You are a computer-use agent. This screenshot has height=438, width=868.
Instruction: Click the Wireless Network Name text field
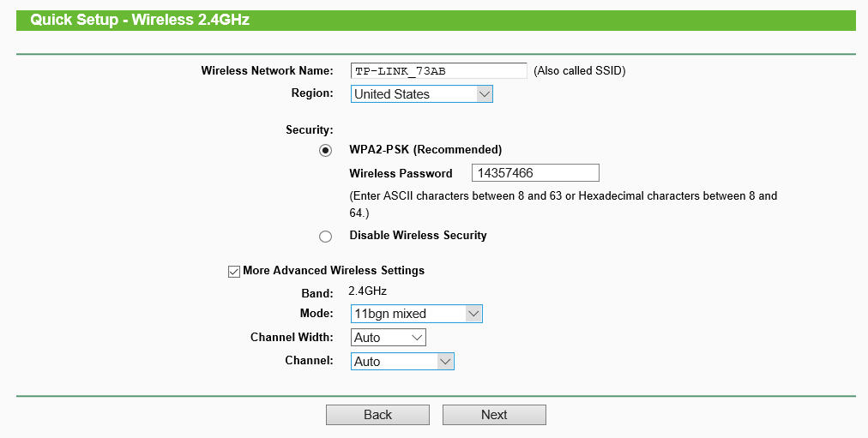pos(438,70)
